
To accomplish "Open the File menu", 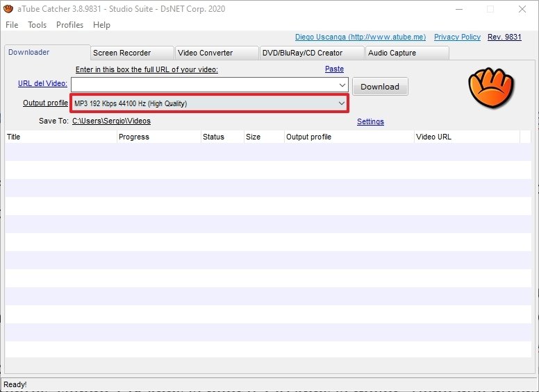I will tap(12, 25).
